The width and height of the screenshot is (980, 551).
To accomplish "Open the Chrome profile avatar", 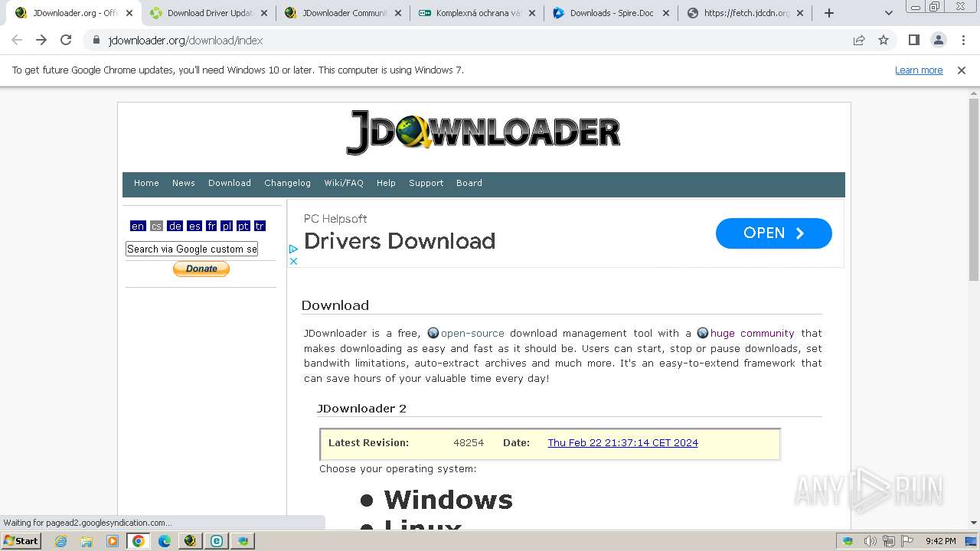I will [x=938, y=40].
